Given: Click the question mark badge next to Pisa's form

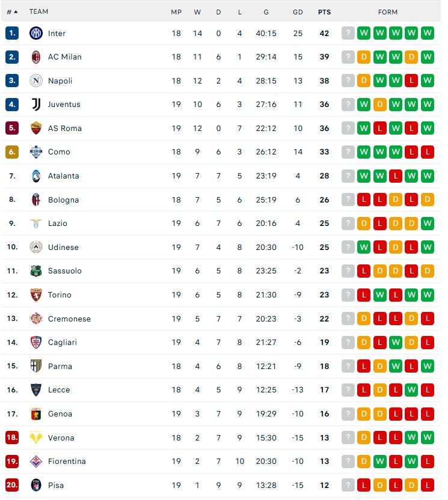Looking at the screenshot, I should coord(348,485).
